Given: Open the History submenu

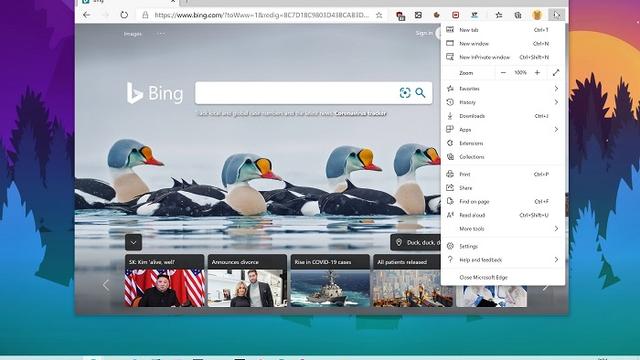Looking at the screenshot, I should pos(503,102).
